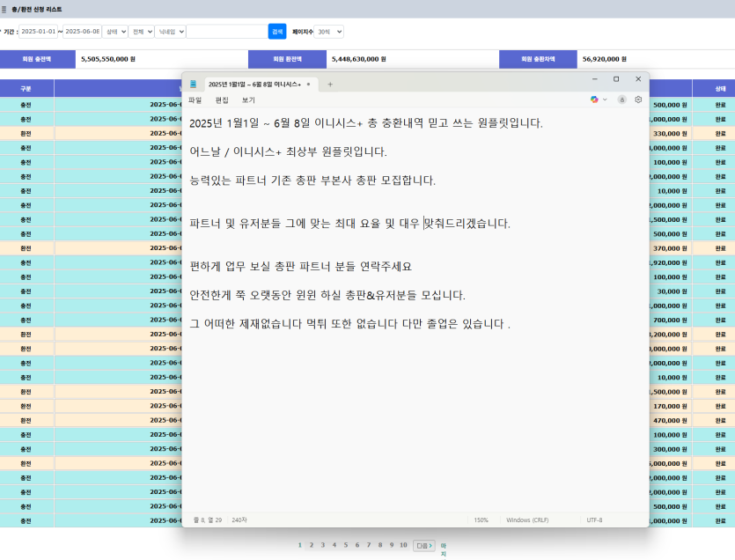Open the page count 30석 dropdown
The width and height of the screenshot is (735, 560).
coord(328,32)
